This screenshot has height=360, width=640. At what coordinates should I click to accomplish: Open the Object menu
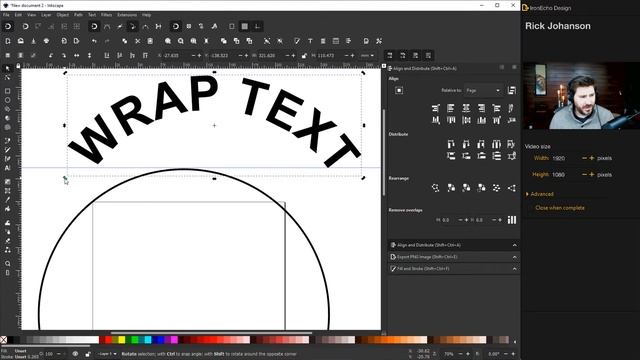coord(62,15)
